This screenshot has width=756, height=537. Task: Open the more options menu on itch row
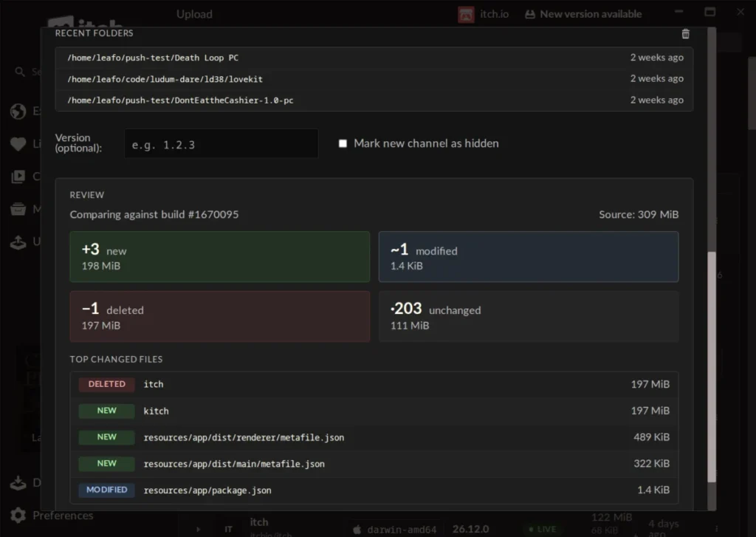pos(716,529)
